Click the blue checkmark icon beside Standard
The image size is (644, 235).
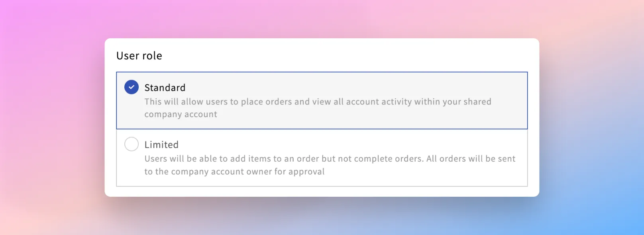132,87
